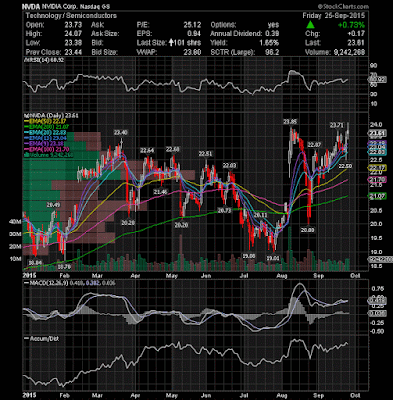
Task: Click the P/E value 25.12
Action: [x=192, y=25]
